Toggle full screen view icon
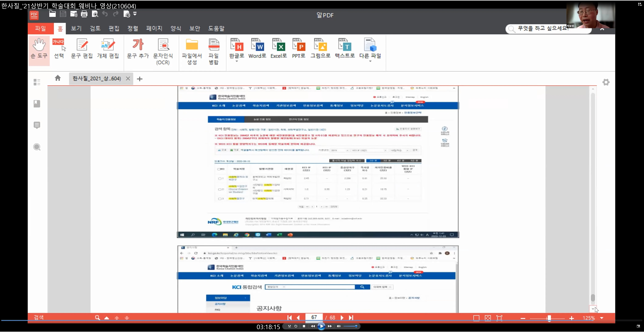Viewport: 644px width, 332px height. pos(499,318)
